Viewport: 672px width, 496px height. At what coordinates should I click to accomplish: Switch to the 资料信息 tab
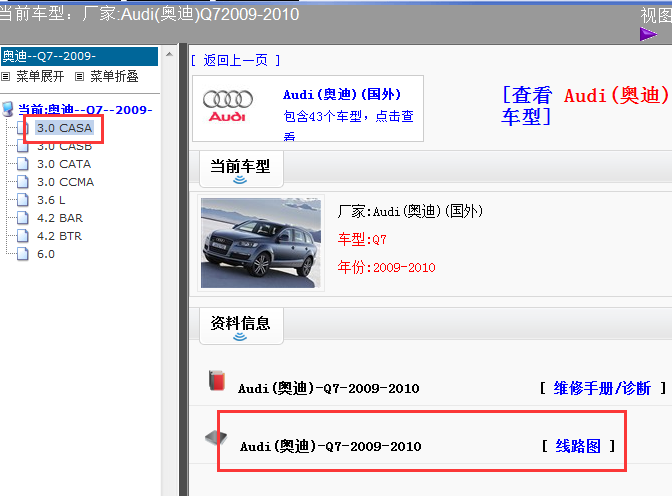tap(240, 326)
